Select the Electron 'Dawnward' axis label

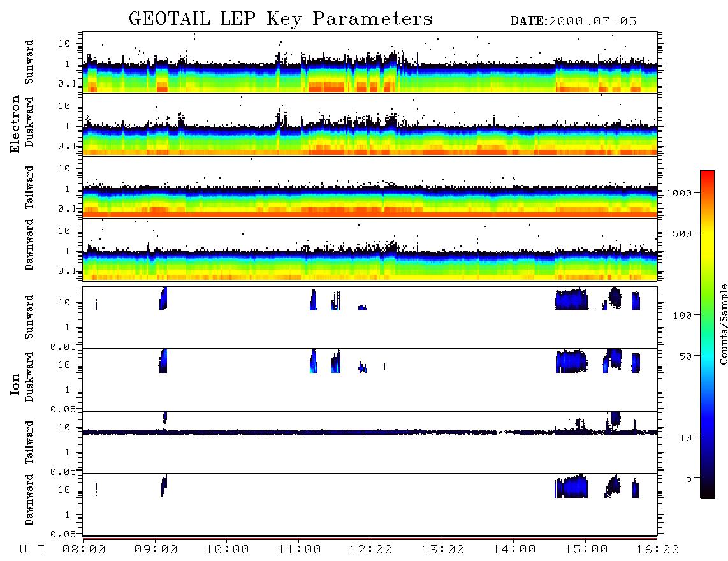29,245
